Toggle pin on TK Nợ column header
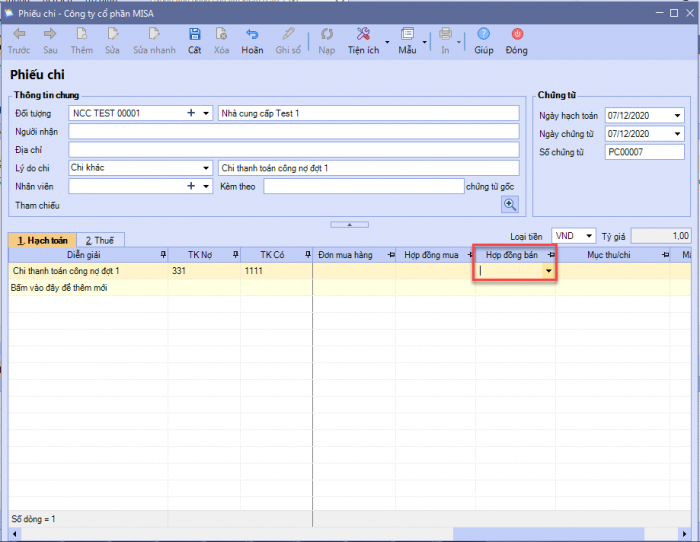Screen dimensions: 700x542 point(235,255)
